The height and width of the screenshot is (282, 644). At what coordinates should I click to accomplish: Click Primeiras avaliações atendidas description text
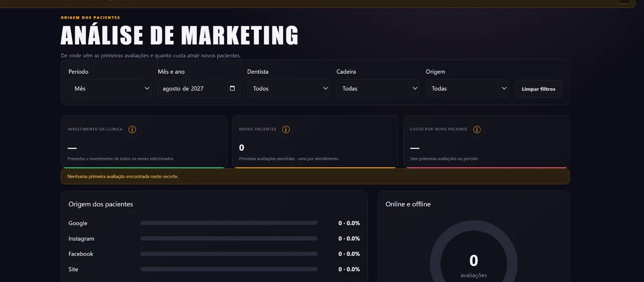tap(288, 159)
